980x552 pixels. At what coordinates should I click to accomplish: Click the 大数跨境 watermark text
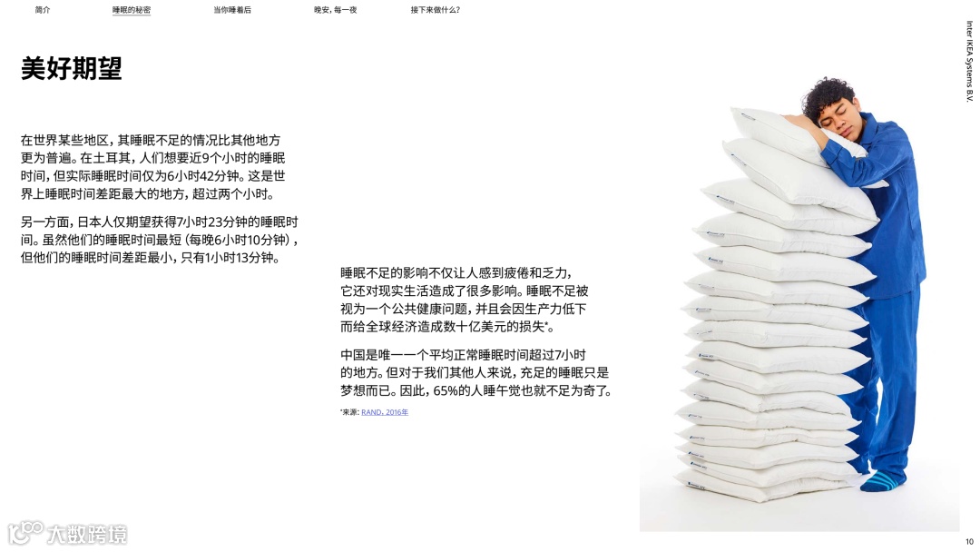pos(87,535)
